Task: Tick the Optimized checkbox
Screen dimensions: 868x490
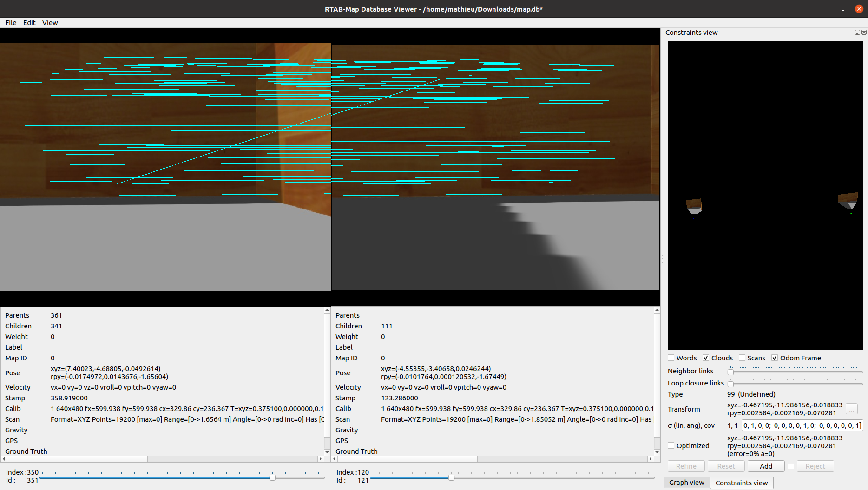Action: pyautogui.click(x=671, y=445)
